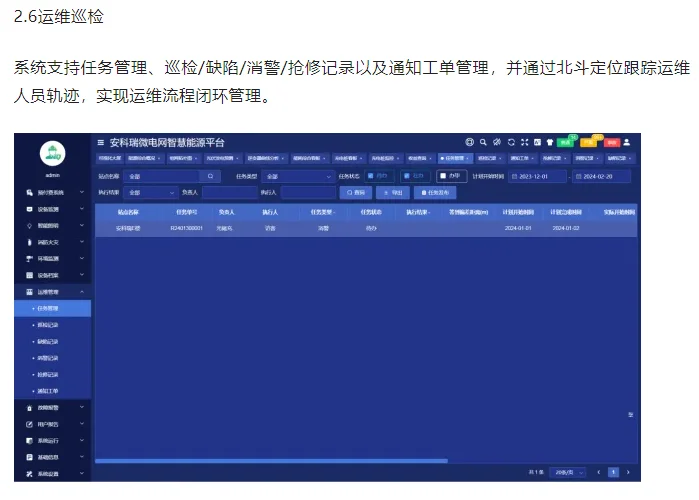Click date cell 2024-01-02 in the table row
The image size is (699, 500).
click(566, 228)
